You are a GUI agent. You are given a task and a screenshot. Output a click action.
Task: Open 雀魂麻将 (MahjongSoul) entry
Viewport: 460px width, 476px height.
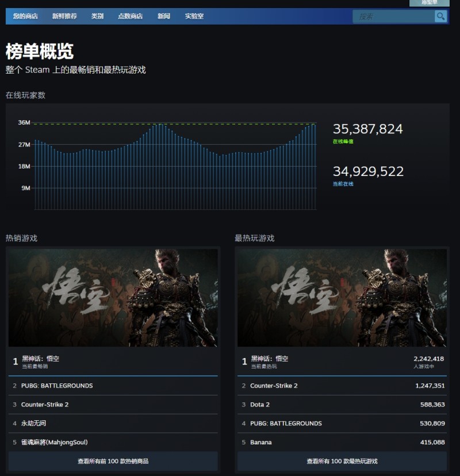point(55,443)
